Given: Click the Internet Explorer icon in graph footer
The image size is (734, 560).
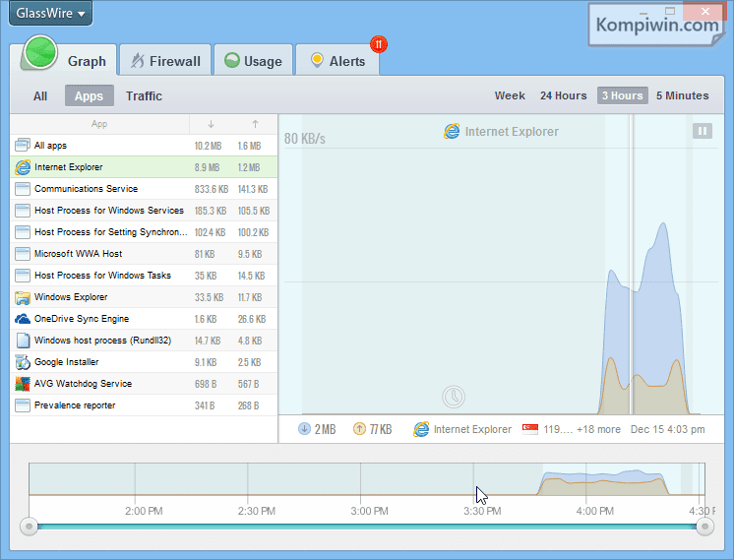Looking at the screenshot, I should (421, 429).
